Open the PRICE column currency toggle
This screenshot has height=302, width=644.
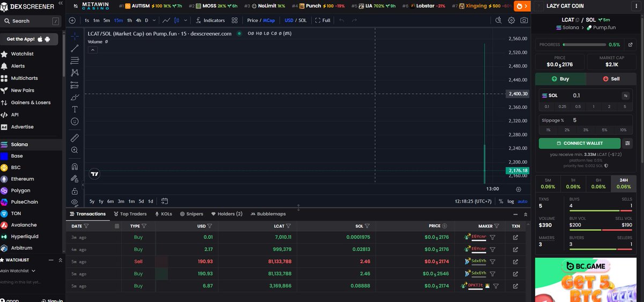tap(445, 226)
